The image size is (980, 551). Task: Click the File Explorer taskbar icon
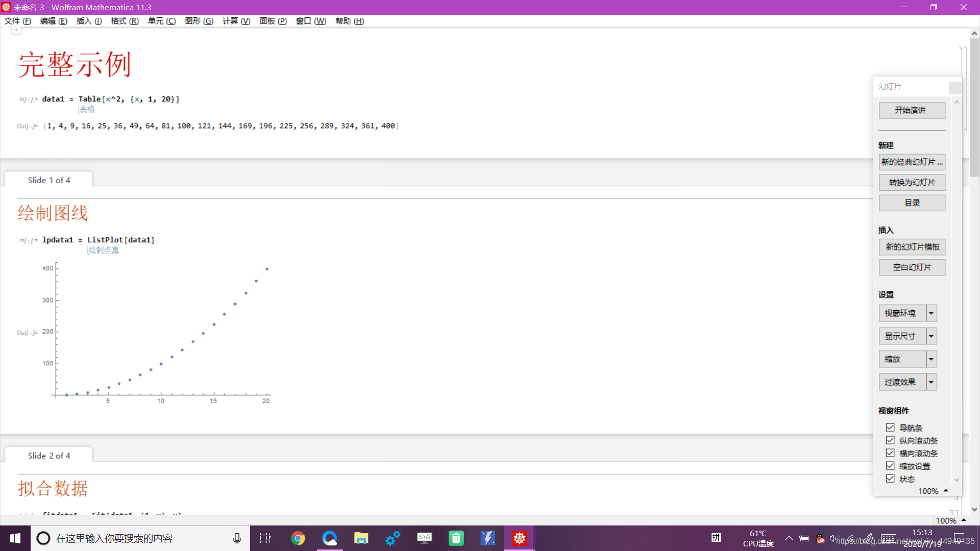pyautogui.click(x=361, y=538)
